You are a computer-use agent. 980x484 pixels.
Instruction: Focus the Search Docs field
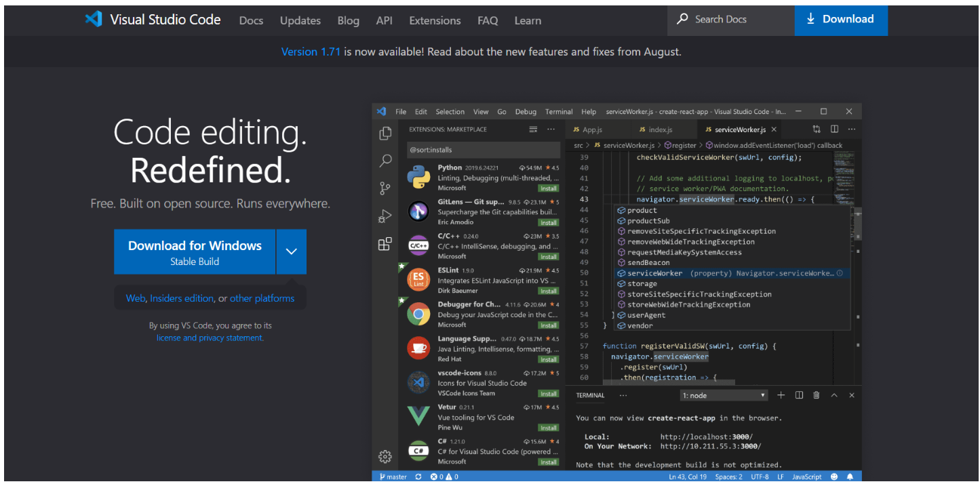731,20
